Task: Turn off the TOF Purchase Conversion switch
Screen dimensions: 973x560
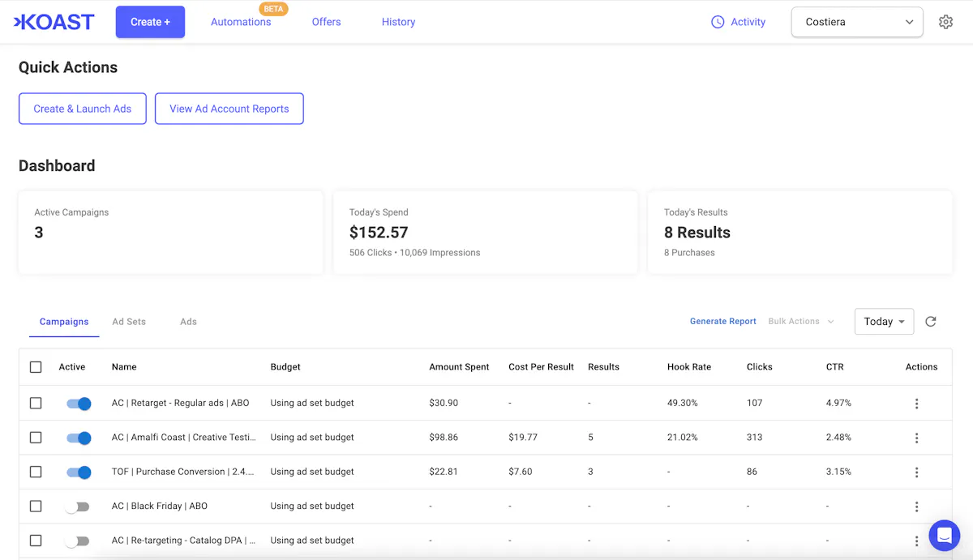Action: [x=79, y=472]
